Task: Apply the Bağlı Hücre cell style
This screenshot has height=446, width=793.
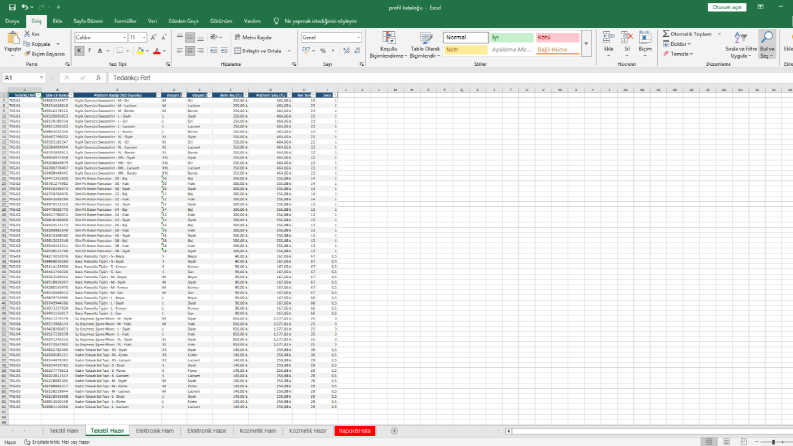Action: tap(557, 50)
